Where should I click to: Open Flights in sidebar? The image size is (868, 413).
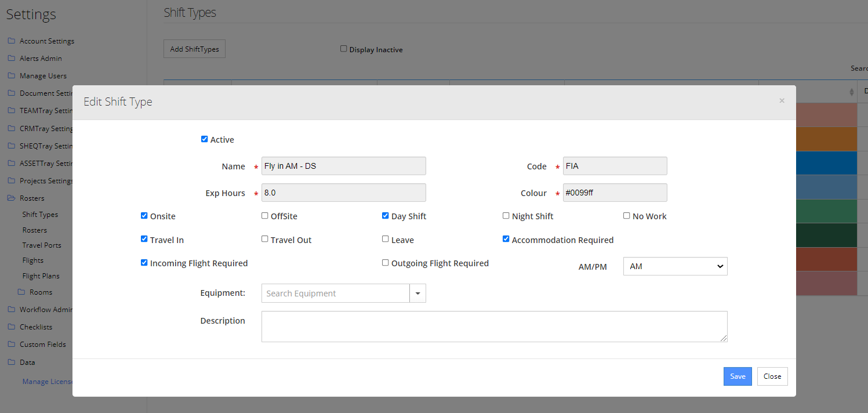(33, 260)
